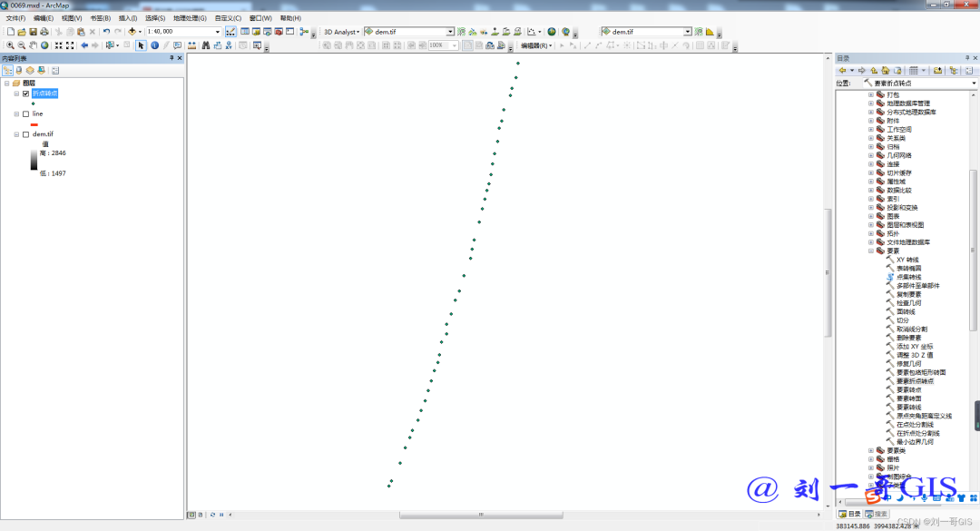Collapse the dem.tif layer legend

coord(17,134)
